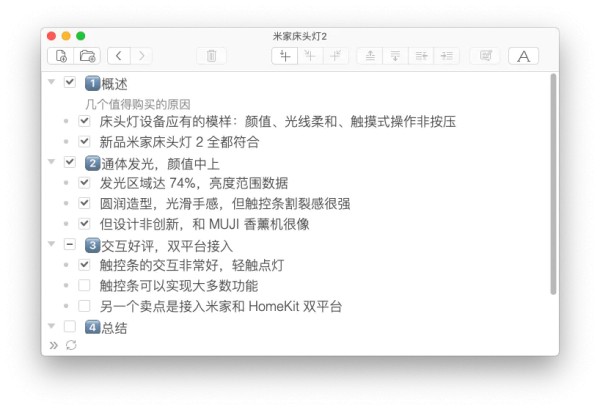Viewport: 600px width, 410px height.
Task: Select the row mentioning HomeKit 双平台
Action: pyautogui.click(x=221, y=307)
